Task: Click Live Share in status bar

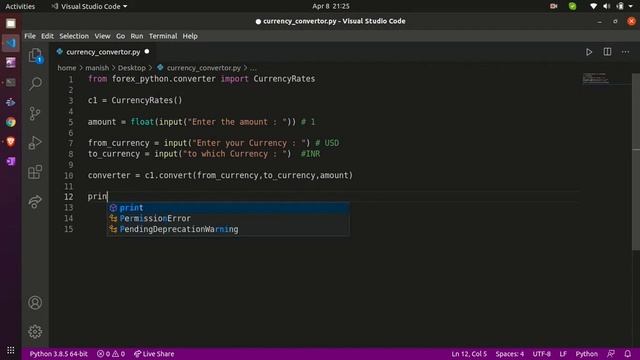Action: click(x=154, y=353)
